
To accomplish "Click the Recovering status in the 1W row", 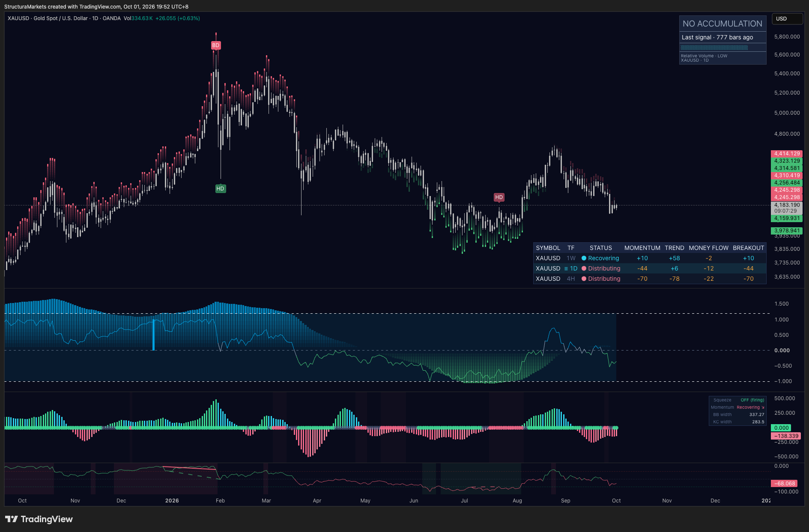I will pos(603,258).
